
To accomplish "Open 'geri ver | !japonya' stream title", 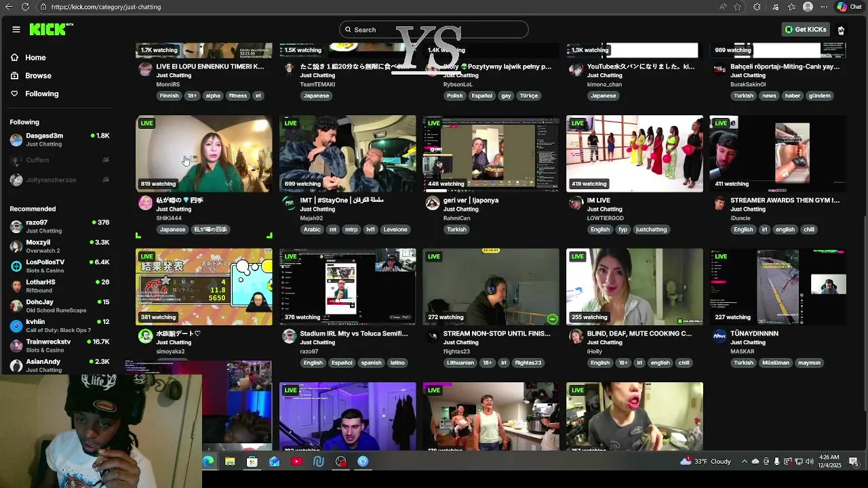I will [x=471, y=201].
